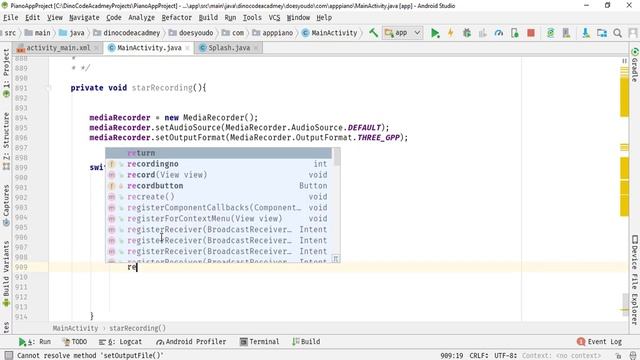The height and width of the screenshot is (360, 640).
Task: Click the java folder breadcrumb
Action: [x=72, y=33]
